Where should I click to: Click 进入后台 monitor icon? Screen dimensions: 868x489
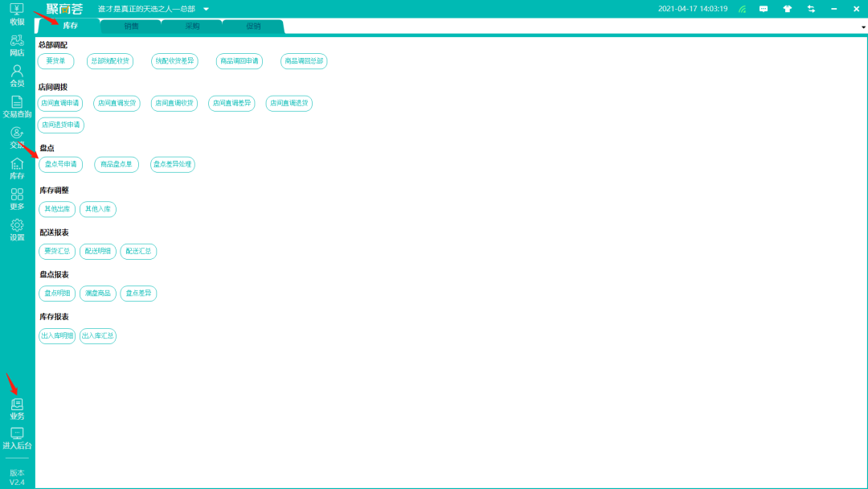(17, 434)
